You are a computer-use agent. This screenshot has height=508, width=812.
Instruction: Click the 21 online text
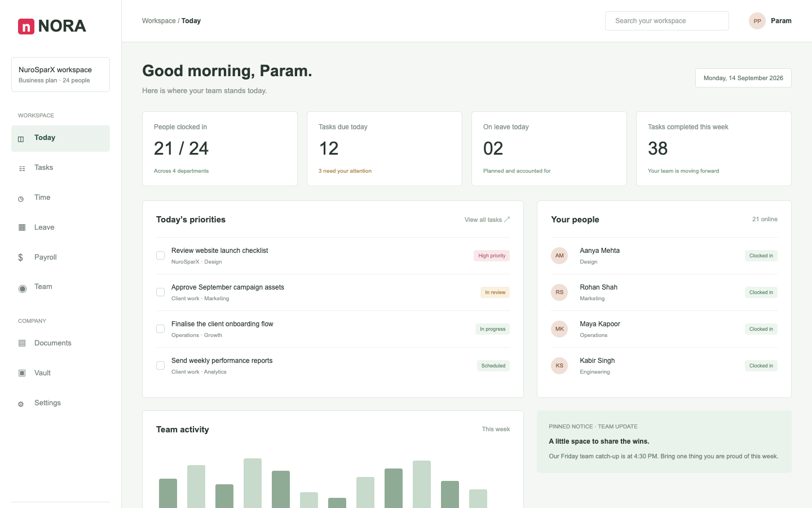(765, 219)
